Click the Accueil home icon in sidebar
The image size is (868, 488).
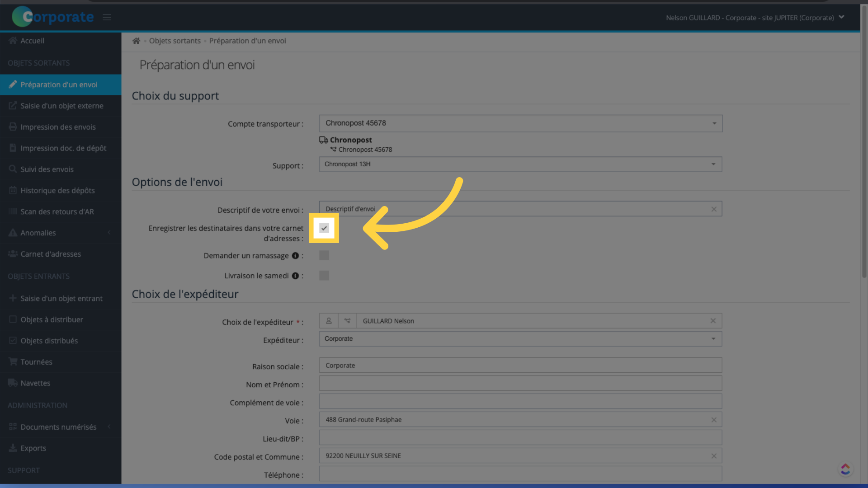[13, 41]
